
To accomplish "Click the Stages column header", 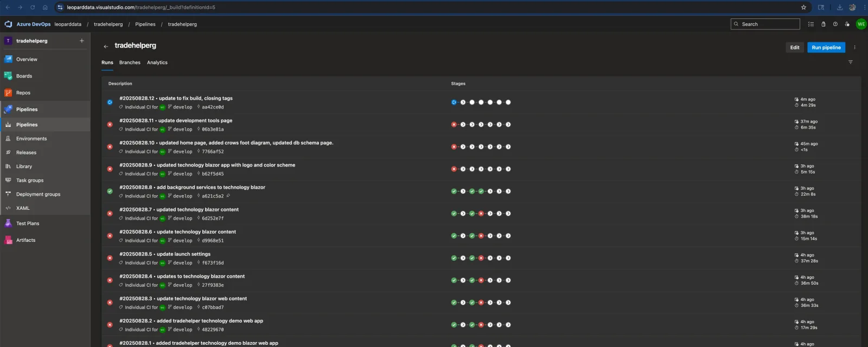I will point(458,83).
